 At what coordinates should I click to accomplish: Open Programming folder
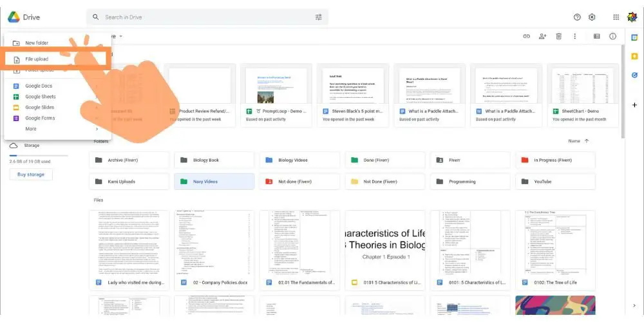click(x=470, y=182)
